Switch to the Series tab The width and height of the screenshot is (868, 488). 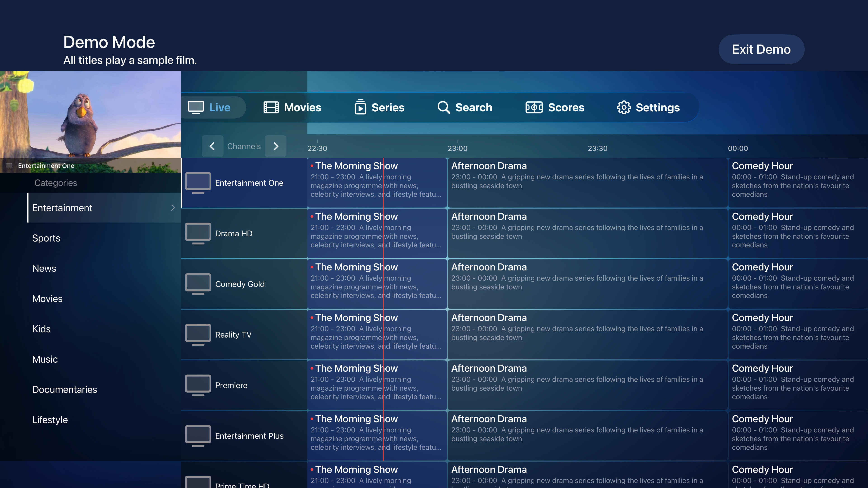click(380, 108)
